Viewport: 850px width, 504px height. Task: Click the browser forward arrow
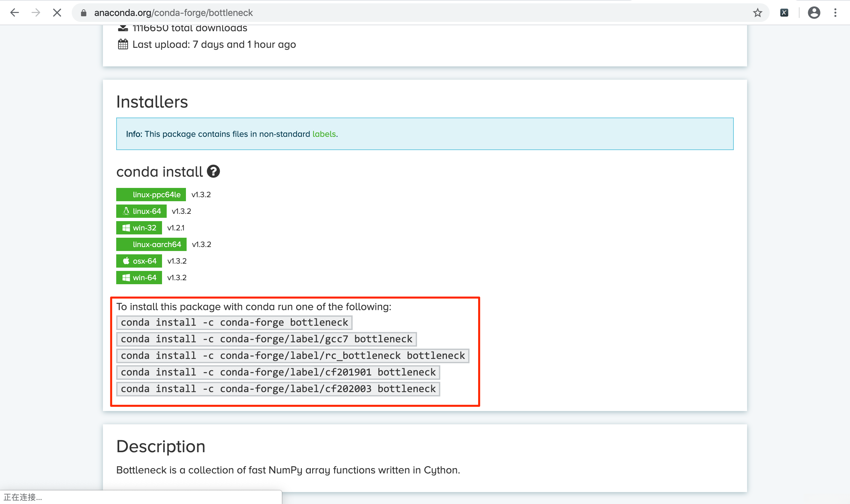click(36, 13)
